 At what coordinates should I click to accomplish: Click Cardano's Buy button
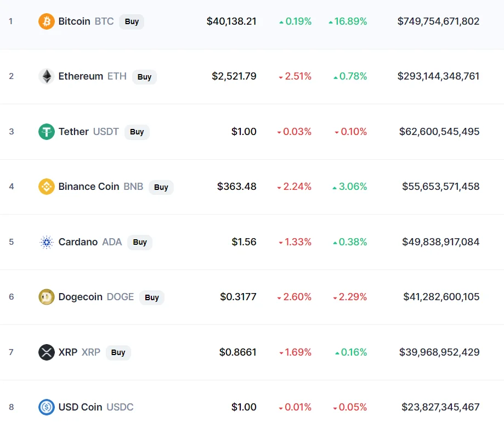tap(140, 242)
